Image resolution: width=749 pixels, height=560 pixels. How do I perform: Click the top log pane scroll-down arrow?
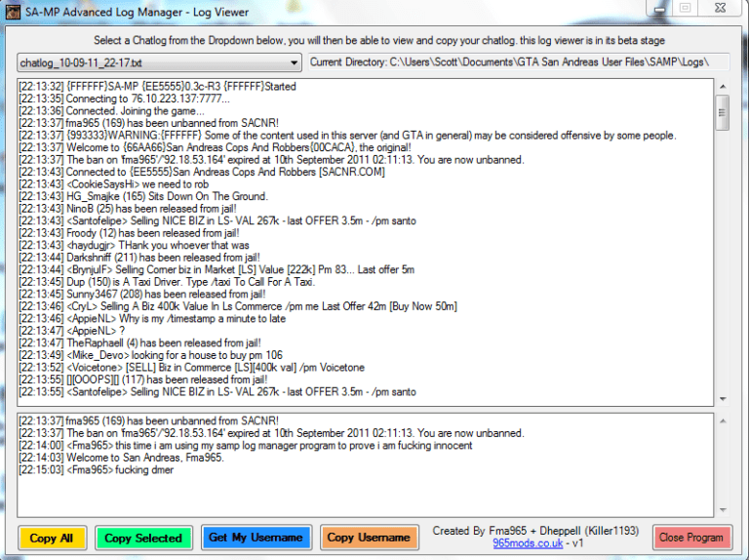tap(723, 399)
